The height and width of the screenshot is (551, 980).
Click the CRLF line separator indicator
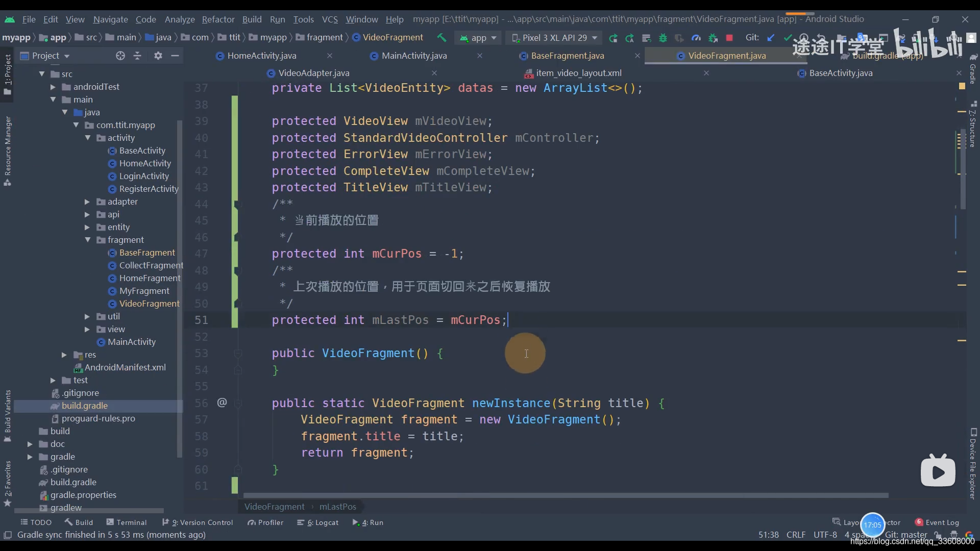coord(796,535)
